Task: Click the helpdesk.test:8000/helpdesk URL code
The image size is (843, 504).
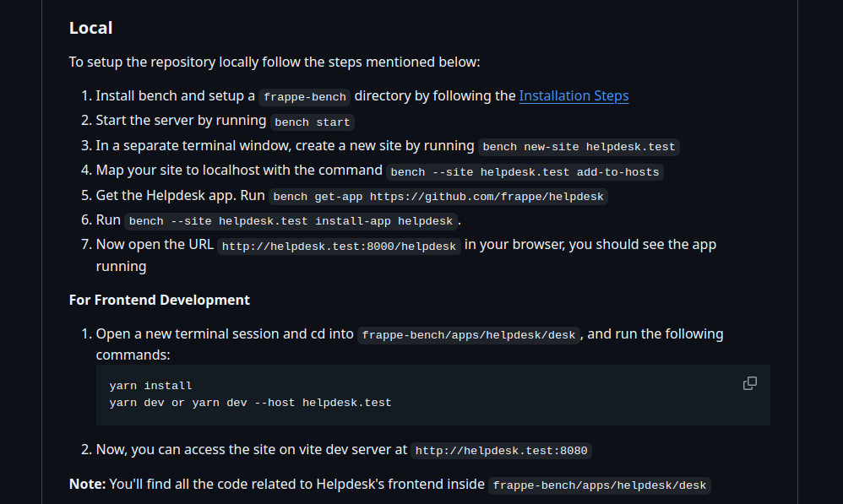Action: pos(339,246)
